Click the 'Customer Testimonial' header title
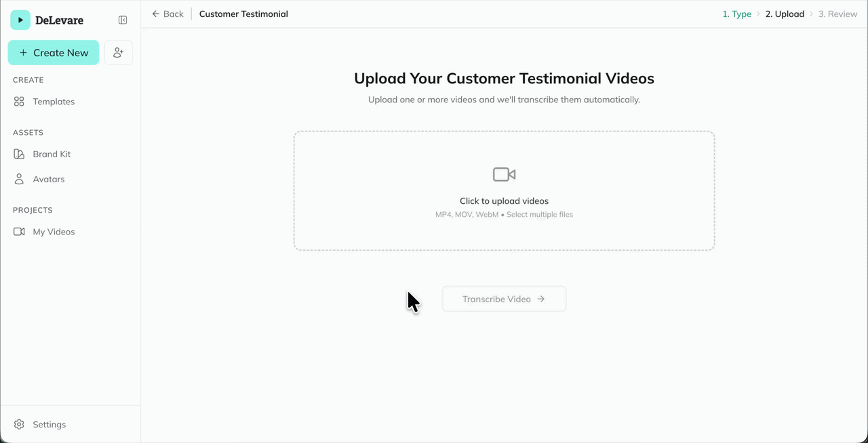868x443 pixels. (243, 14)
